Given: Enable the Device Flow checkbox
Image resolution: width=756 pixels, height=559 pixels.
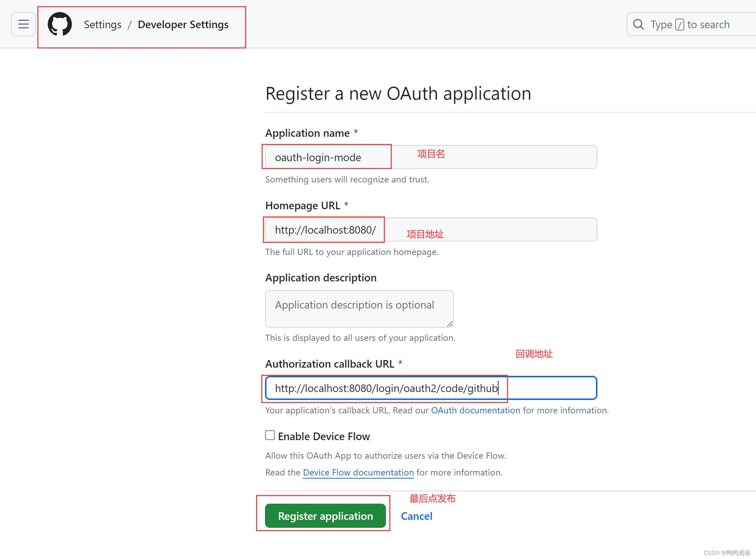Looking at the screenshot, I should (x=270, y=435).
